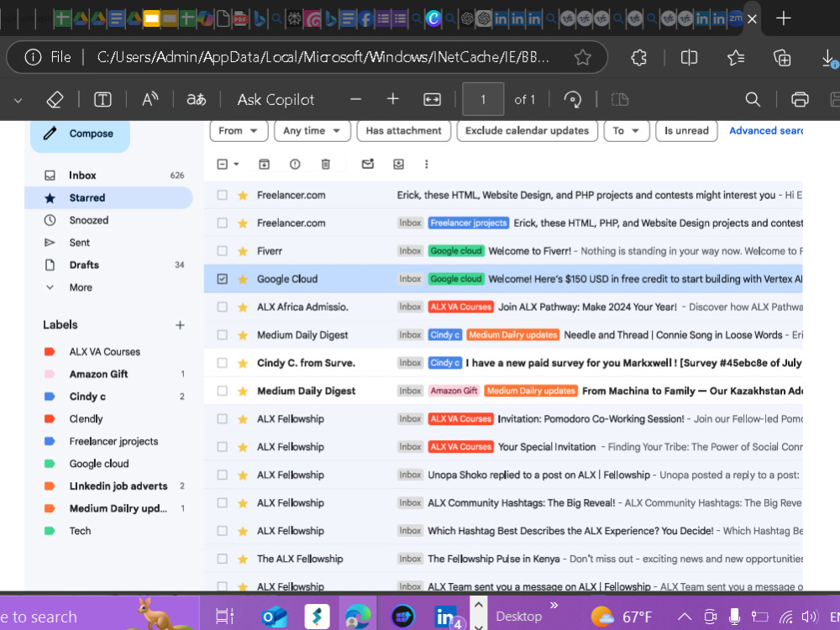Open the Tech label
The image size is (840, 630).
pos(80,531)
